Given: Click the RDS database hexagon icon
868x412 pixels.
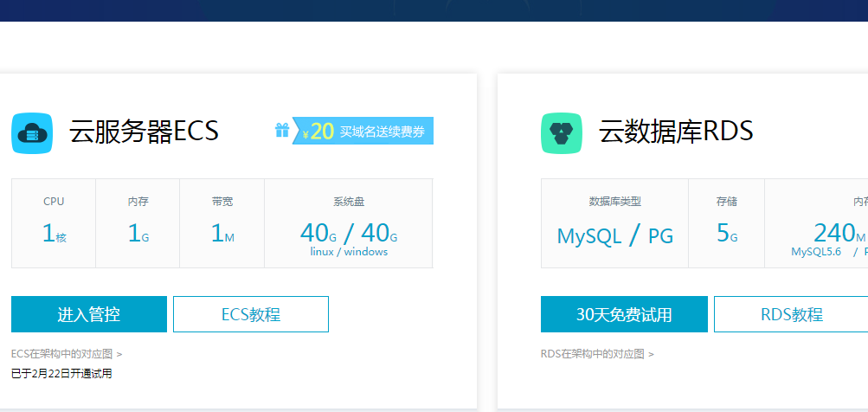Looking at the screenshot, I should coord(562,133).
